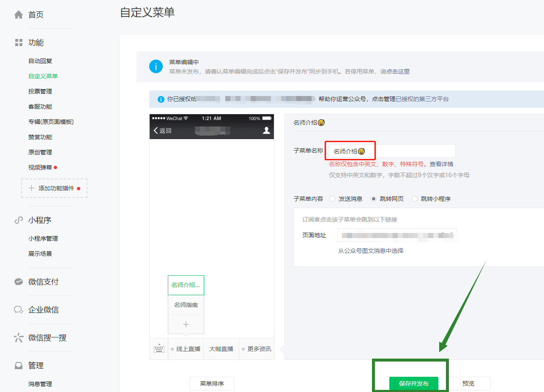
Task: Click the 企业微信 bubble icon
Action: (19, 310)
